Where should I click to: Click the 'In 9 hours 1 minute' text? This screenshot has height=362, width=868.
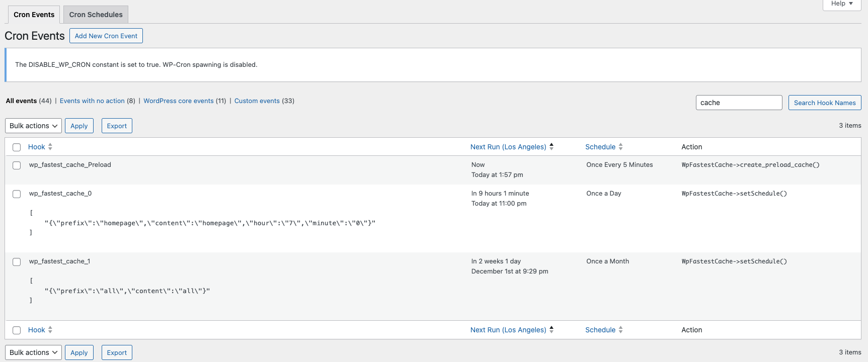tap(500, 193)
